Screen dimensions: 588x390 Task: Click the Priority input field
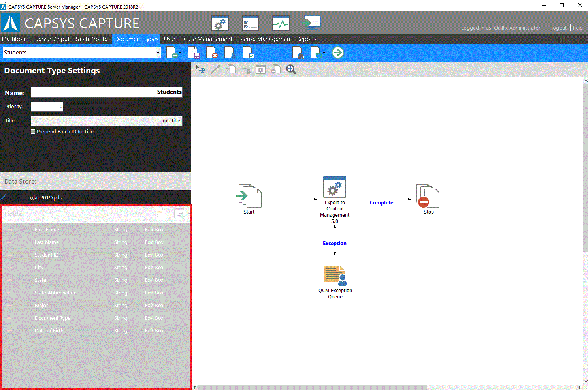click(47, 107)
